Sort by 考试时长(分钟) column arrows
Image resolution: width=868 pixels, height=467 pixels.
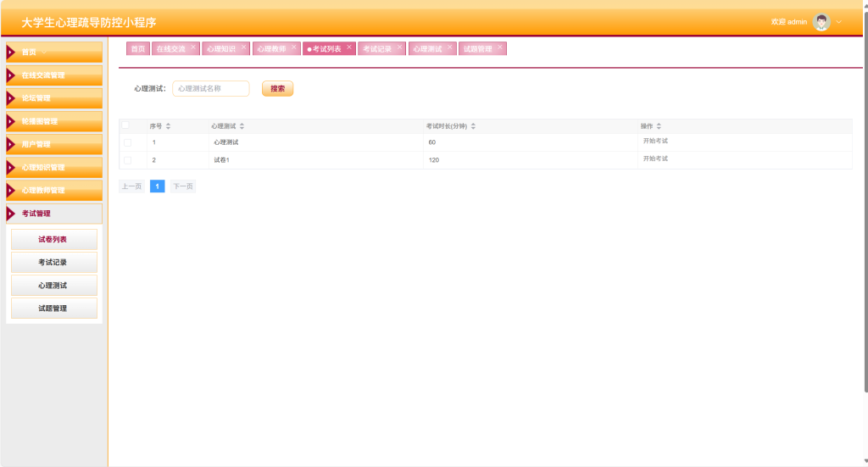473,126
